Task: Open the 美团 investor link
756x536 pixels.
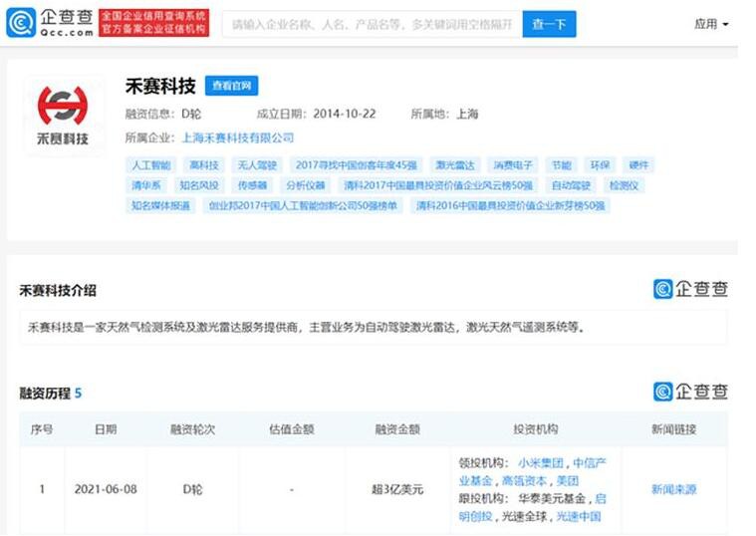Action: click(x=568, y=481)
